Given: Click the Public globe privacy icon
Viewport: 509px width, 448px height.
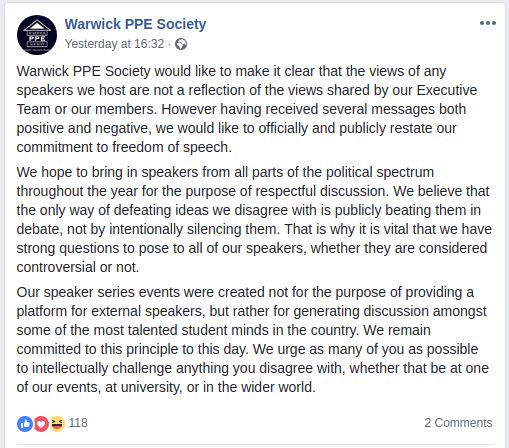Looking at the screenshot, I should [181, 44].
